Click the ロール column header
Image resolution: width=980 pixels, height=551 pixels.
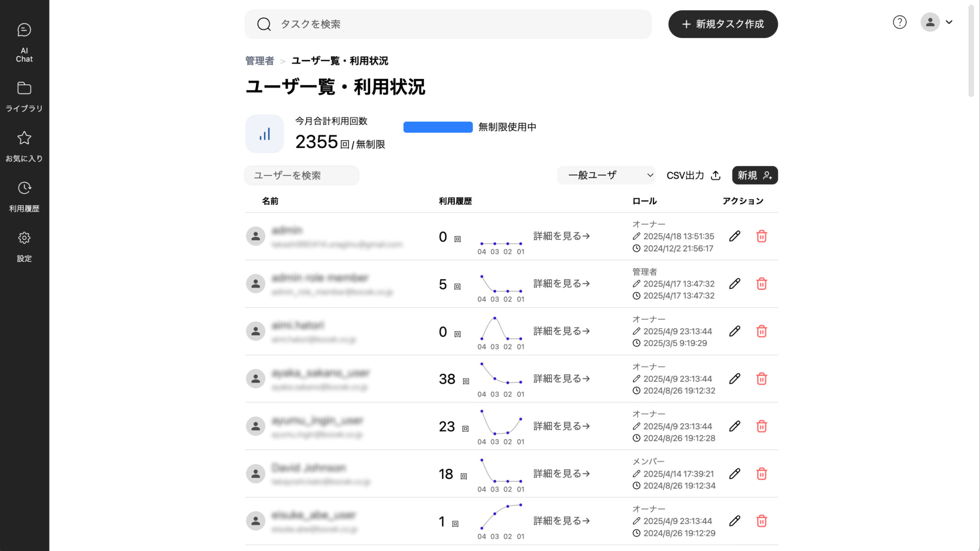click(x=644, y=201)
